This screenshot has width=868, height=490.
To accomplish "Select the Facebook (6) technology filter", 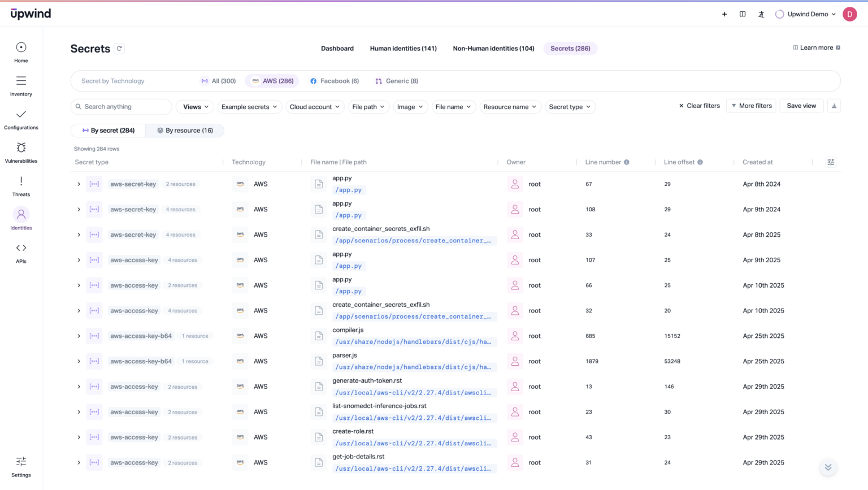I will pos(335,81).
